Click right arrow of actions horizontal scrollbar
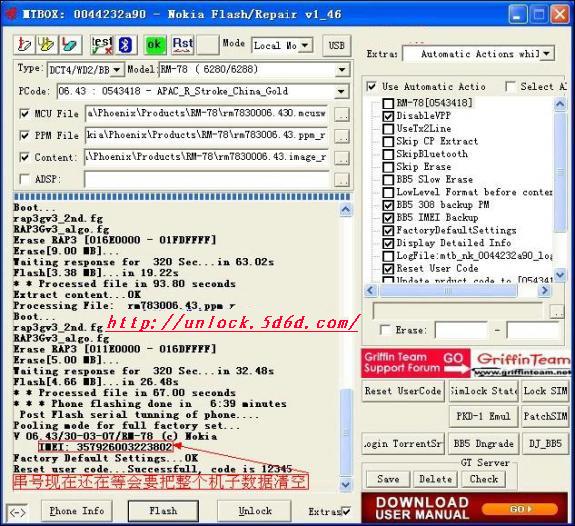The height and width of the screenshot is (526, 575). coord(545,291)
